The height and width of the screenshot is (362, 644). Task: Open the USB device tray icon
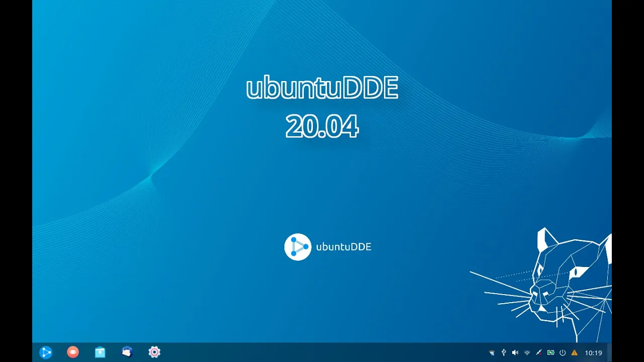504,353
